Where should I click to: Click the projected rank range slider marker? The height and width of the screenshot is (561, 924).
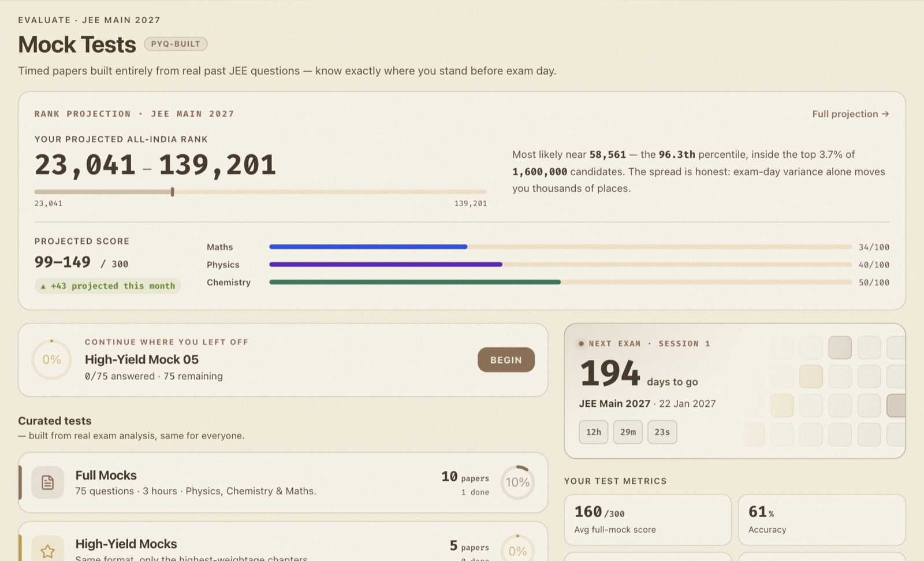click(172, 192)
